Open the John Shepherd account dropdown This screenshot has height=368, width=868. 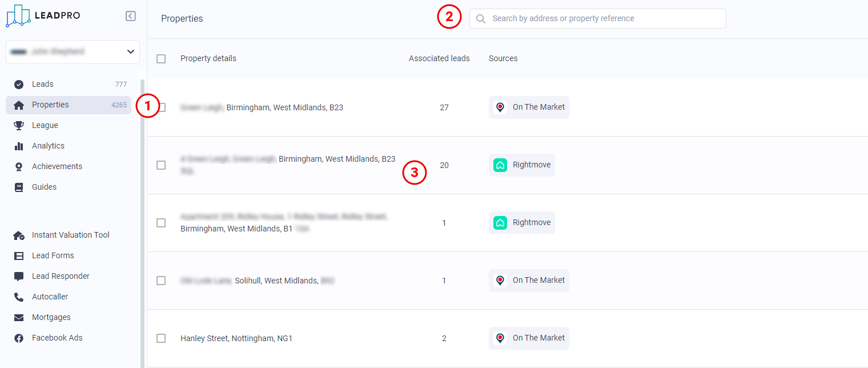coord(73,52)
